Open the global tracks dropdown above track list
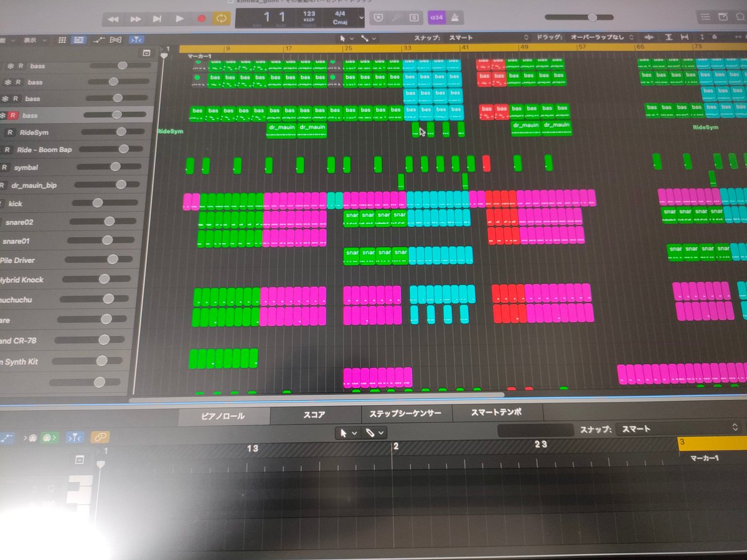 (146, 54)
